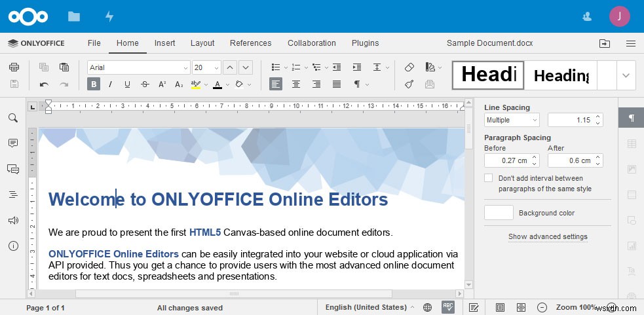
Task: Pick paragraph Background color swatch
Action: pyautogui.click(x=499, y=213)
